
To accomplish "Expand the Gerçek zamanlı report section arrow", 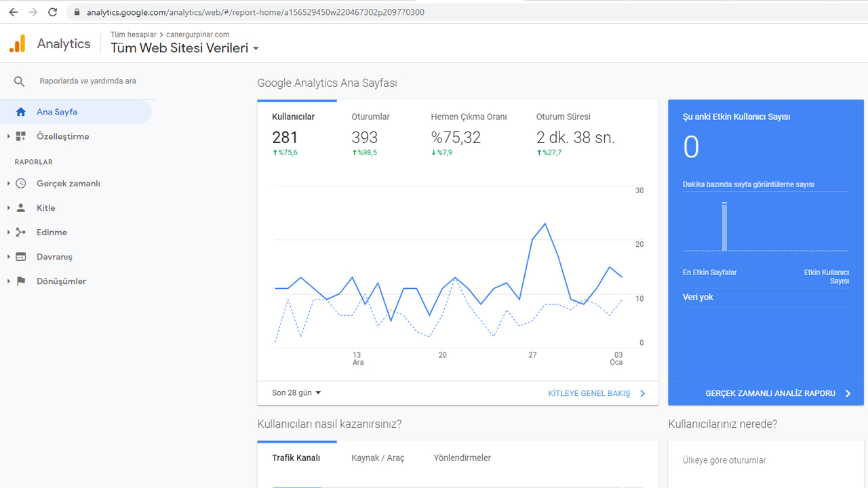I will coord(9,184).
